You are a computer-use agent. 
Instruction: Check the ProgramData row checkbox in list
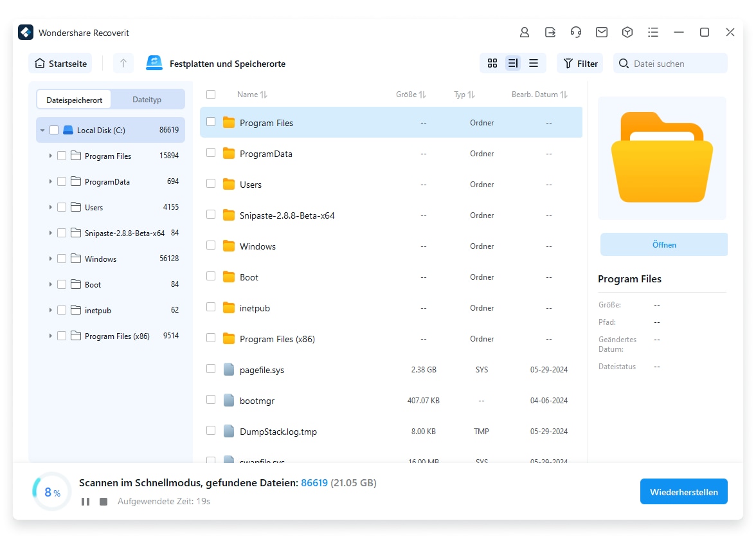pyautogui.click(x=211, y=153)
